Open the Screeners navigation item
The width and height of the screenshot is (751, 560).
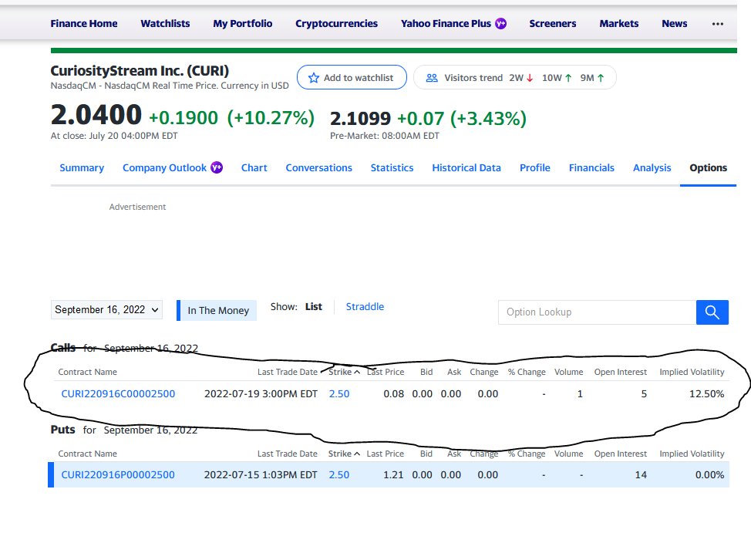click(553, 23)
